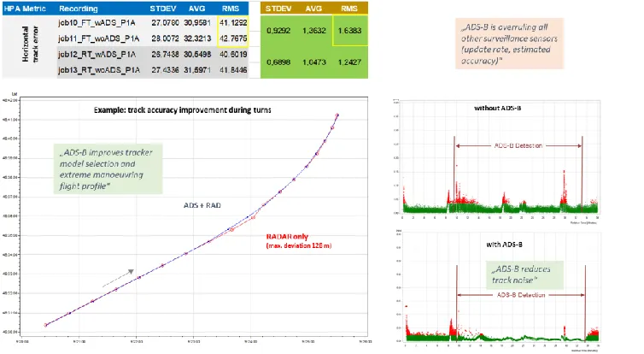Click the rotated "Horizontal track error" label
The width and height of the screenshot is (644, 354).
[x=30, y=44]
